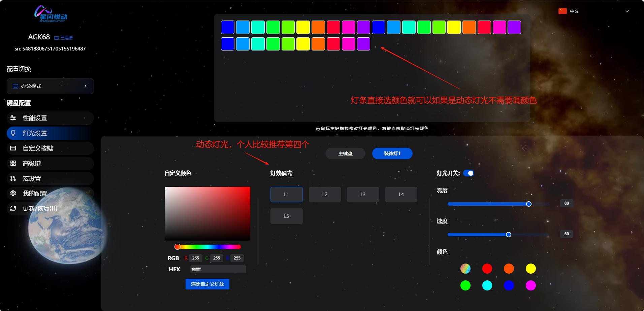This screenshot has width=644, height=311.
Task: Click the macro icon beside 宏设置
Action: 13,178
